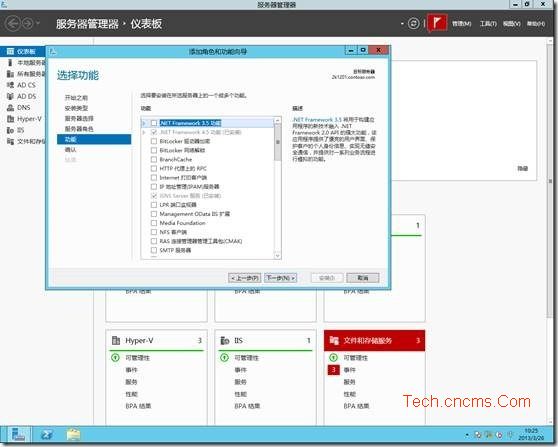Click 性能 in the 文件和存储服务 tile
Image resolution: width=558 pixels, height=447 pixels.
pos(349,394)
